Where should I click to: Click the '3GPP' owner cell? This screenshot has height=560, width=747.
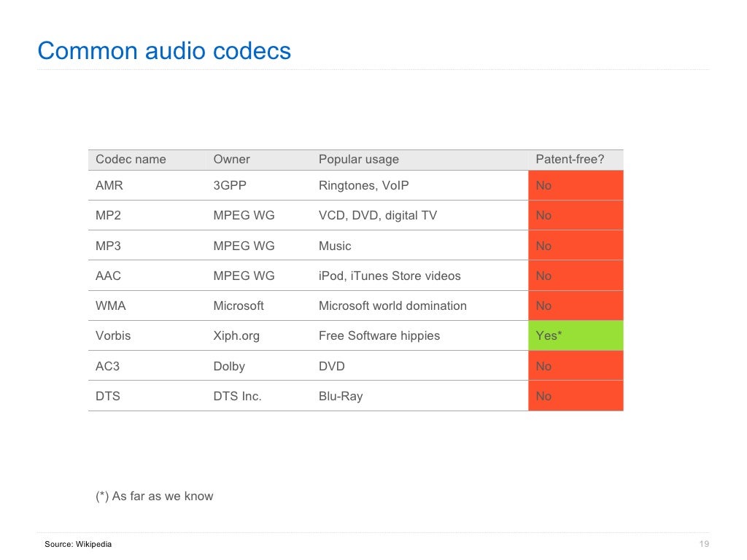230,186
